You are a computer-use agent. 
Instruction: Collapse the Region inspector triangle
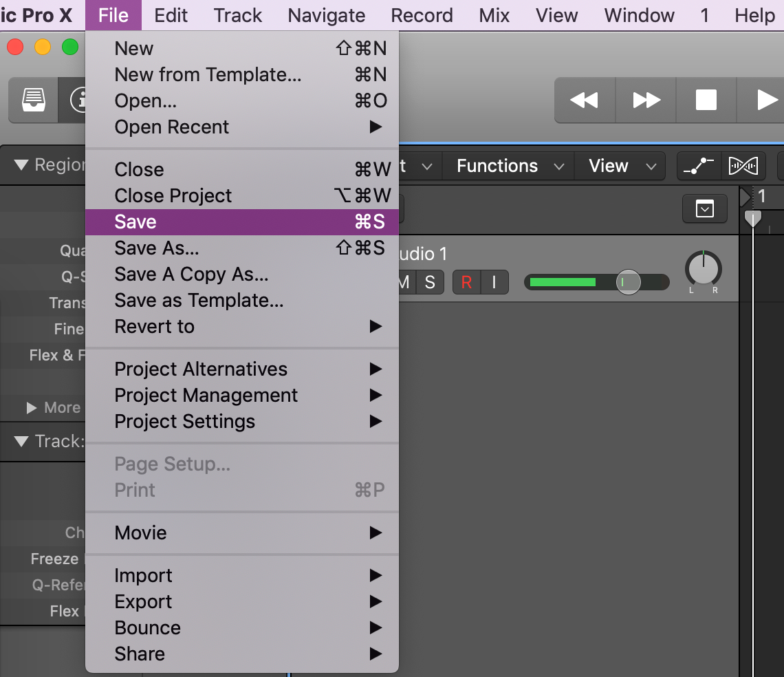21,164
